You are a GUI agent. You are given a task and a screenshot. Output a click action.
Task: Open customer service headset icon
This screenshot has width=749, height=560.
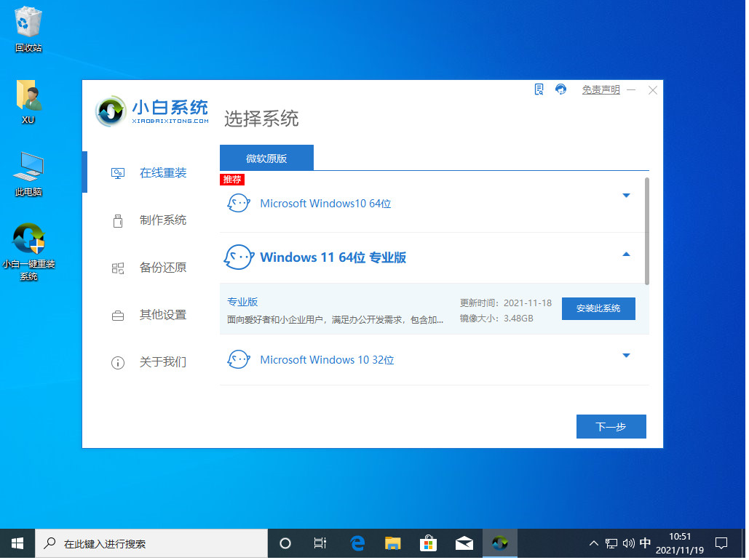point(560,89)
